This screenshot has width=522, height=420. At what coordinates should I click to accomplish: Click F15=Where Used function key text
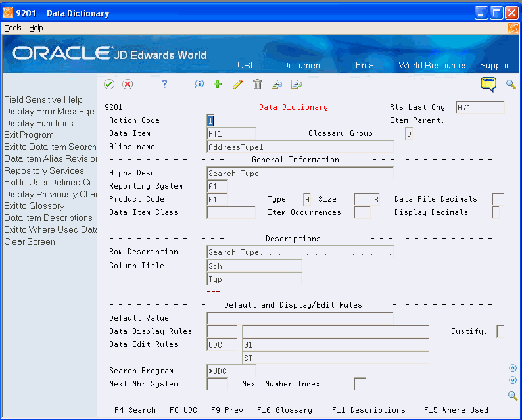(456, 410)
